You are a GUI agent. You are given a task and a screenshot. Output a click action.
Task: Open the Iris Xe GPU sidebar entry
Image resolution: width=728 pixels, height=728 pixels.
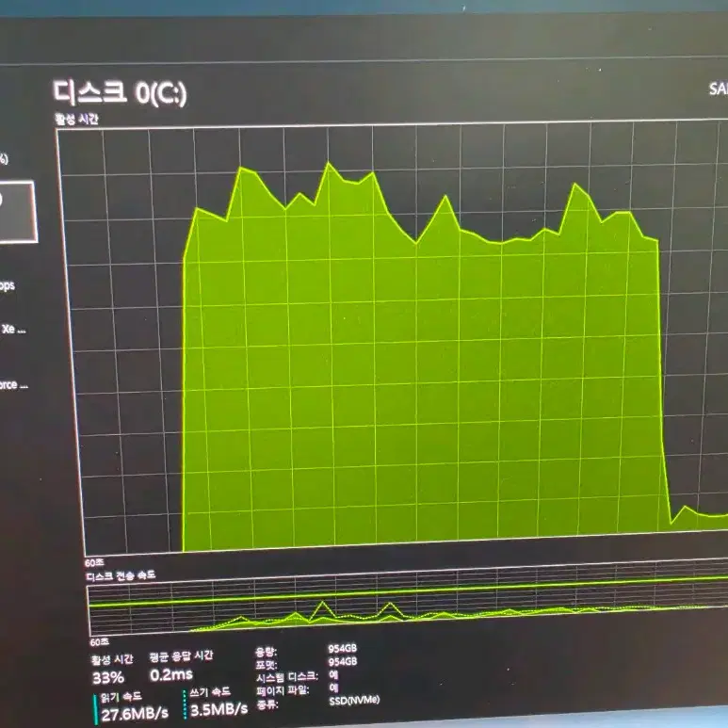click(13, 330)
